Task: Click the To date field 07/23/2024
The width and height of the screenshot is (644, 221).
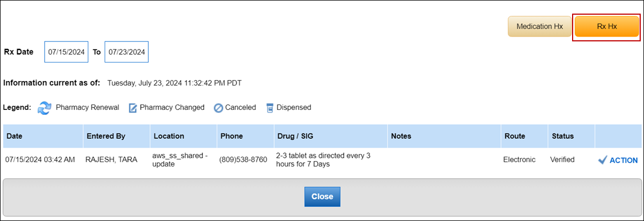Action: tap(126, 52)
